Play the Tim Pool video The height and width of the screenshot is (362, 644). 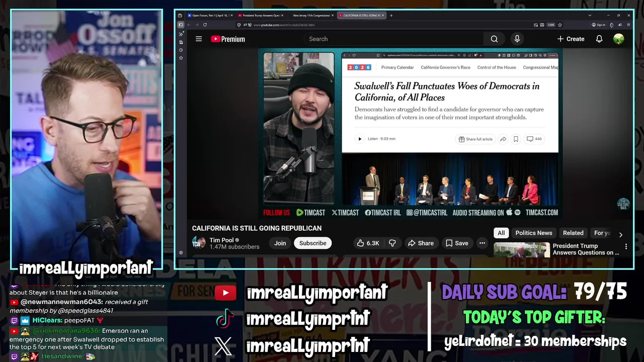click(411, 133)
